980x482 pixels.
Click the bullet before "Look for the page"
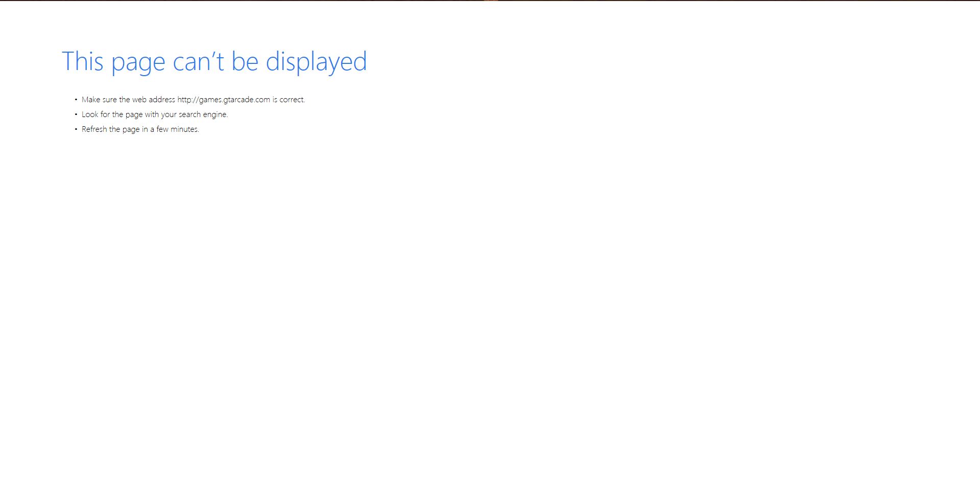(x=76, y=114)
